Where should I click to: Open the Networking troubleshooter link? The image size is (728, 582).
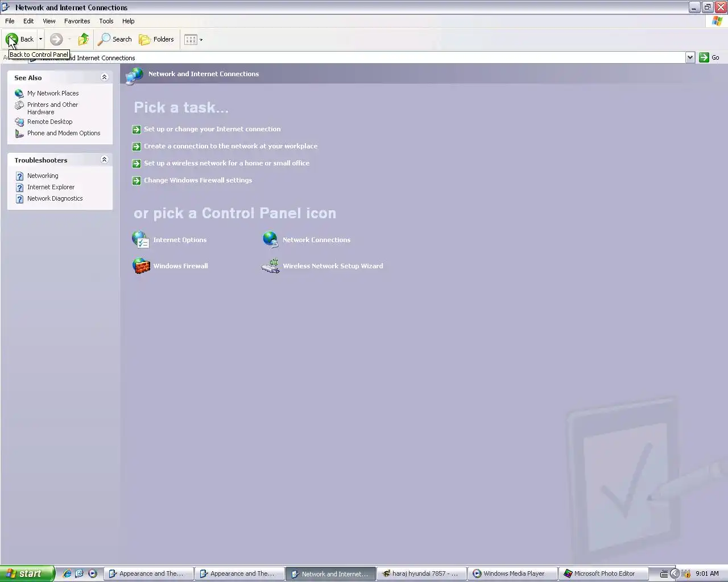click(x=43, y=176)
